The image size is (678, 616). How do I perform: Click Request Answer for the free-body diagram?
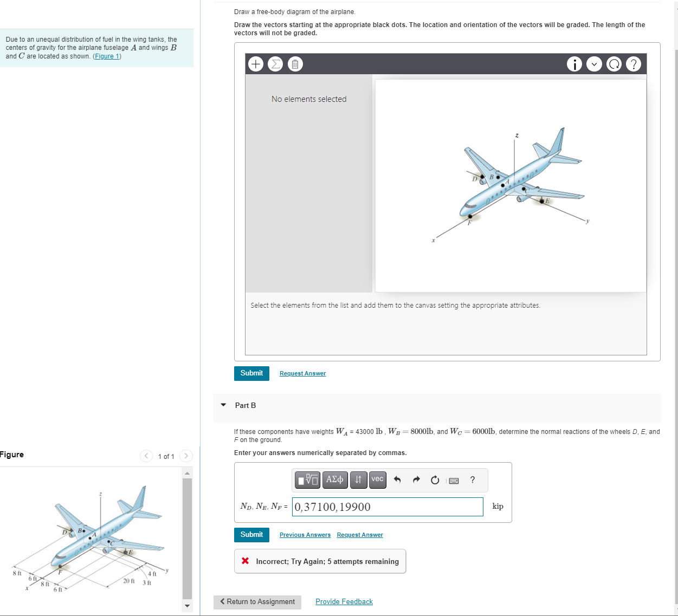[x=302, y=373]
